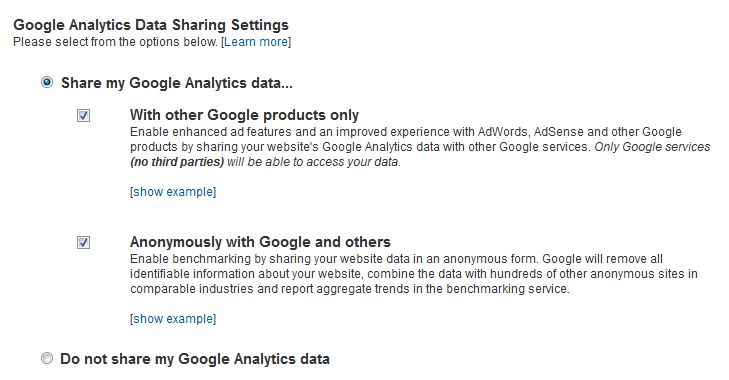This screenshot has width=729, height=380.
Task: Click the bold no third parties text
Action: tap(177, 162)
